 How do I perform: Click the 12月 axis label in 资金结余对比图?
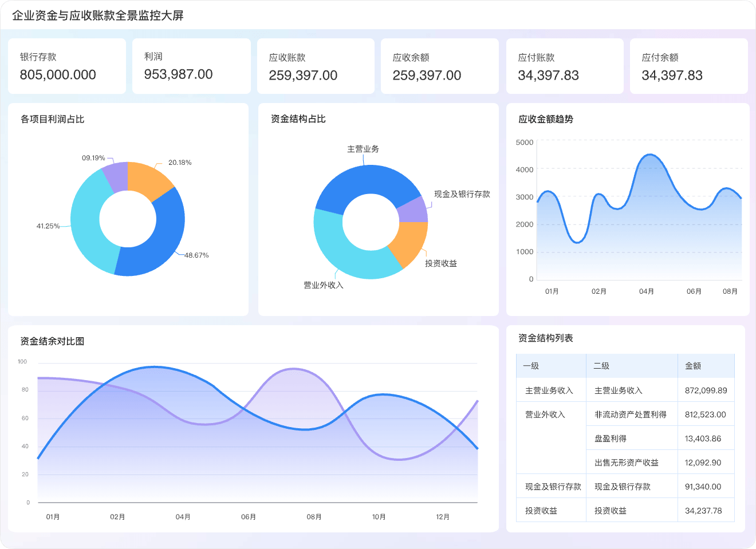pyautogui.click(x=443, y=517)
